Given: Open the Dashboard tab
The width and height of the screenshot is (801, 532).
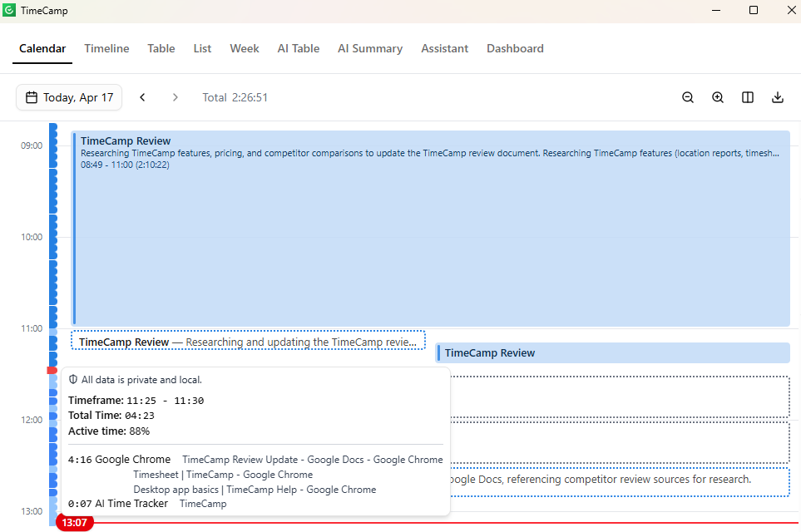Looking at the screenshot, I should (x=515, y=48).
